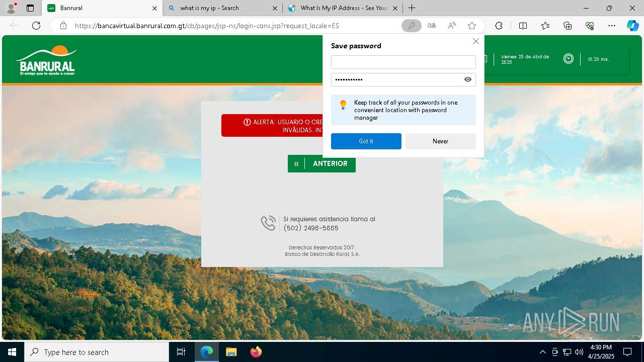This screenshot has height=362, width=644.
Task: Click the phone assistance icon
Action: point(268,223)
